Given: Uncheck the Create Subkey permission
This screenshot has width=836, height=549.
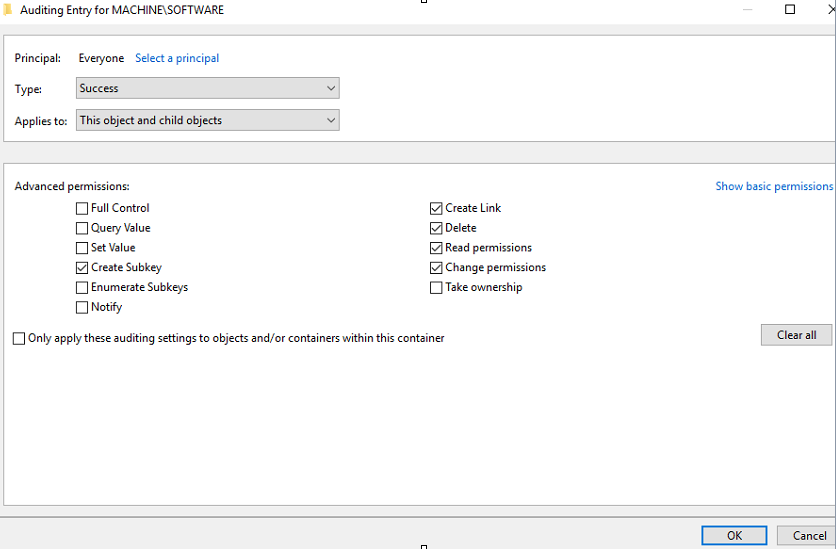Looking at the screenshot, I should click(x=82, y=268).
